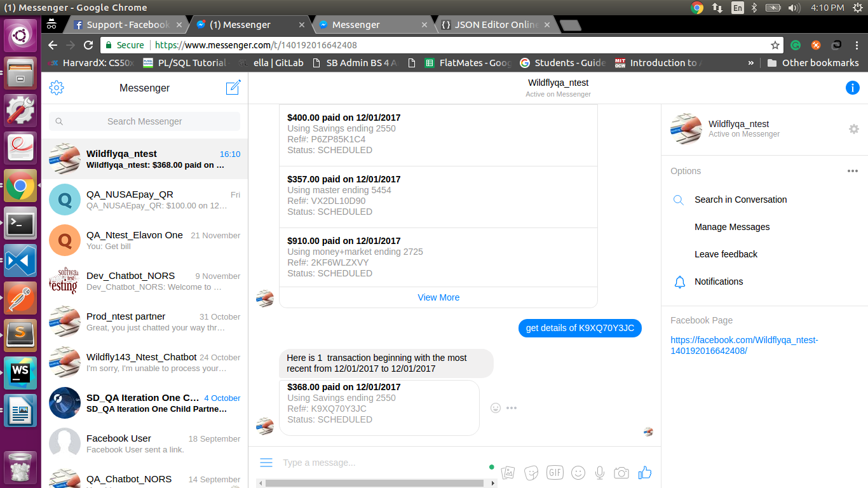The width and height of the screenshot is (868, 488).
Task: Click the Grammarly extension icon
Action: coord(796,45)
